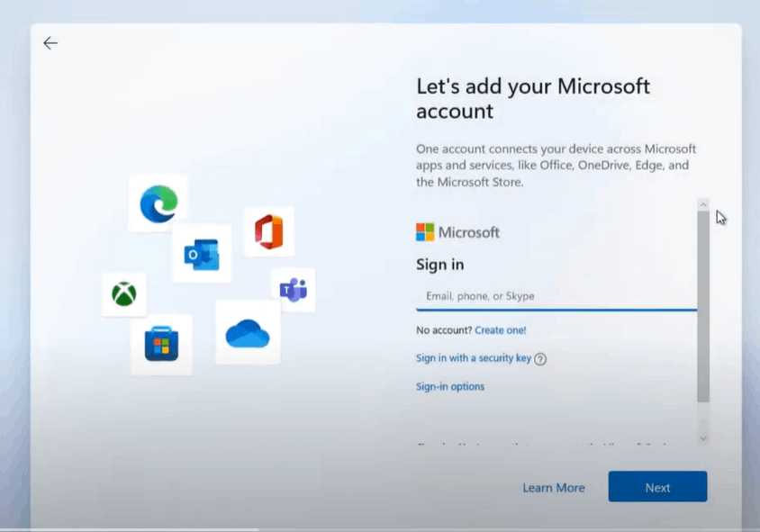760x532 pixels.
Task: Click the Sign in heading text
Action: [x=440, y=265]
